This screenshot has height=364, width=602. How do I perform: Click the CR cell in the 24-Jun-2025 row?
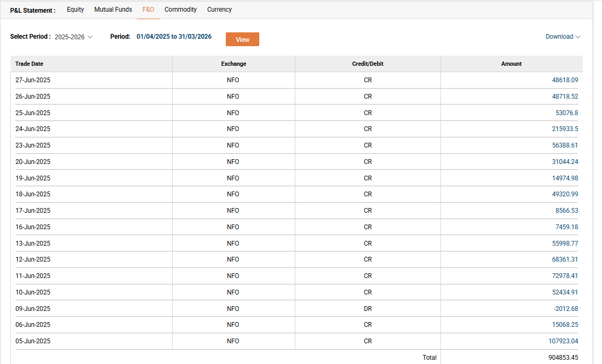(x=368, y=129)
